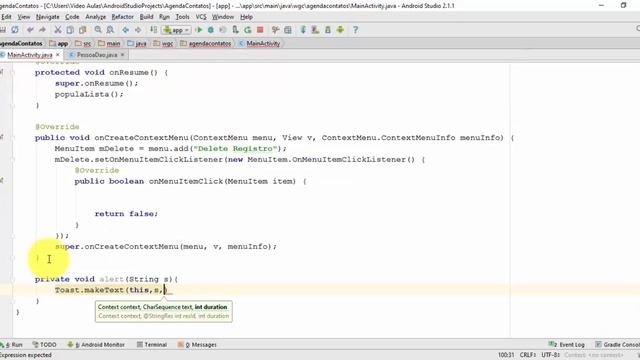Click the green Android download icon
640x360 pixels.
340,30
